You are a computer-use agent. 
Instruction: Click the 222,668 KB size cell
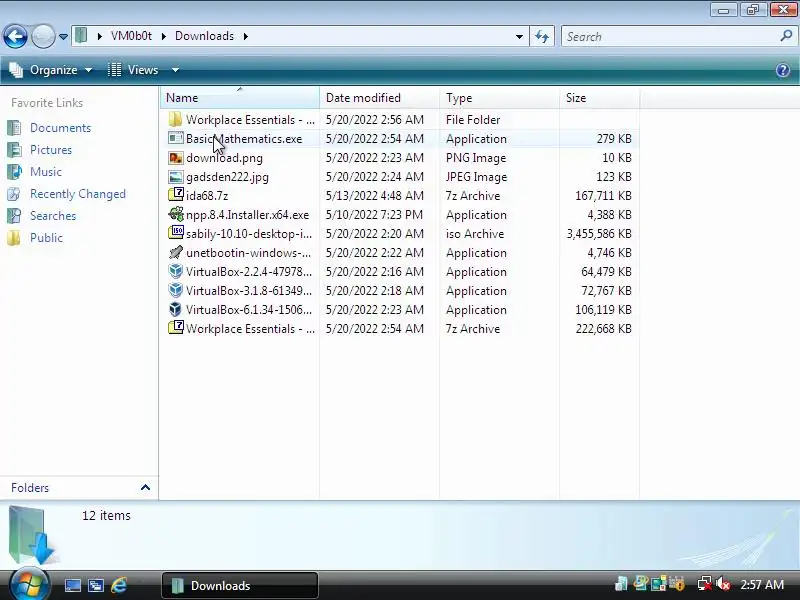tap(604, 329)
